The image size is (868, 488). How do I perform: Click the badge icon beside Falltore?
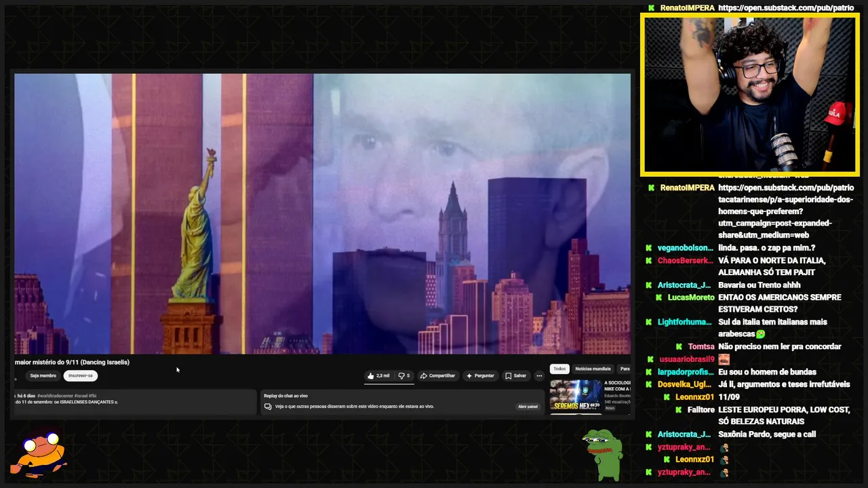click(x=679, y=410)
